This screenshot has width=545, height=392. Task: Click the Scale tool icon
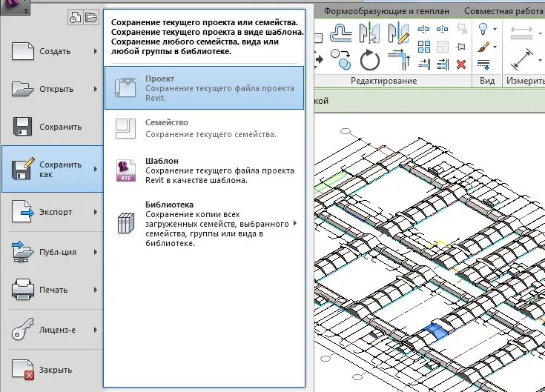point(442,47)
